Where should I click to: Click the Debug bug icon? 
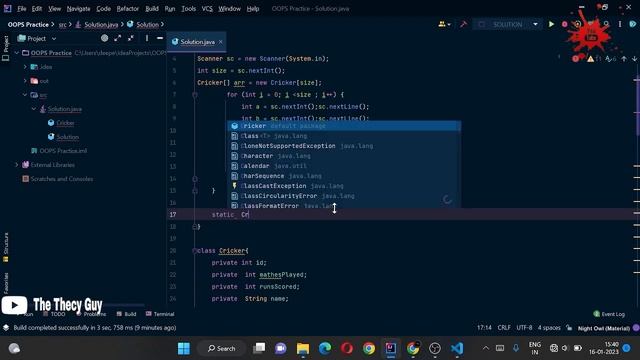pyautogui.click(x=564, y=24)
